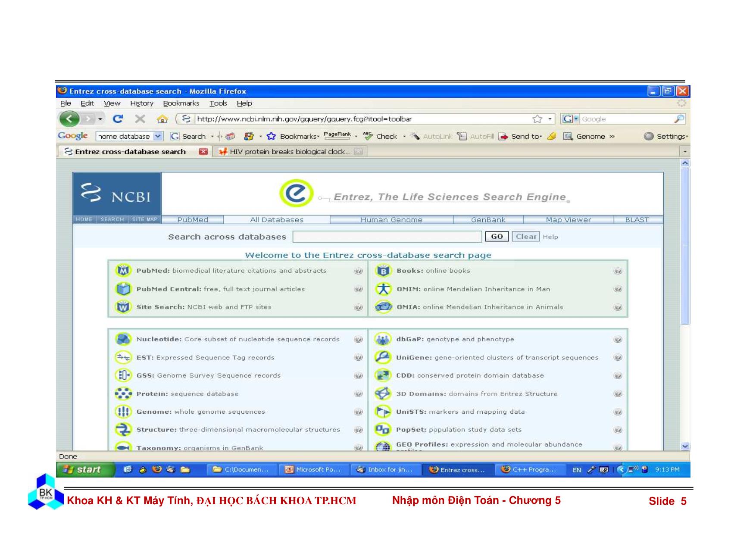This screenshot has height=534, width=756.
Task: Open the Bookmarks menu
Action: pyautogui.click(x=181, y=103)
